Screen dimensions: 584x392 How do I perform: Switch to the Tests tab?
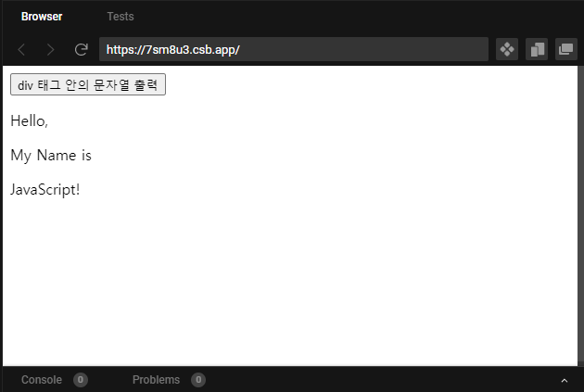coord(121,17)
